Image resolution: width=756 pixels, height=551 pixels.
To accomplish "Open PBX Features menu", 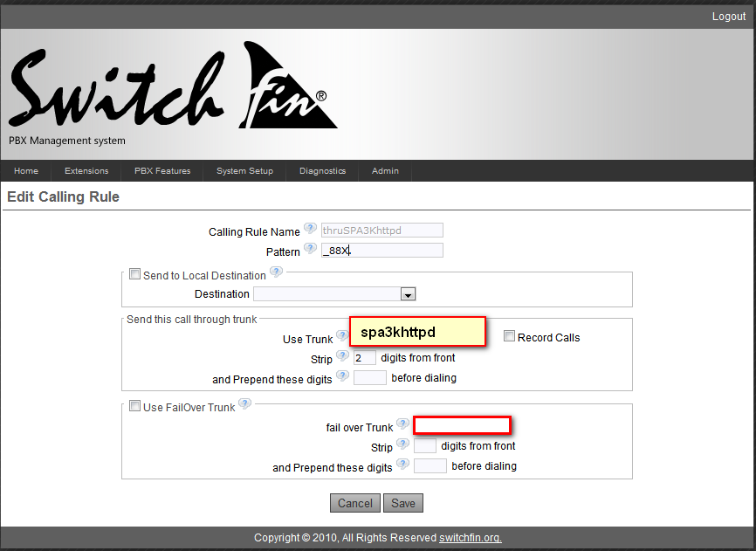I will (162, 171).
